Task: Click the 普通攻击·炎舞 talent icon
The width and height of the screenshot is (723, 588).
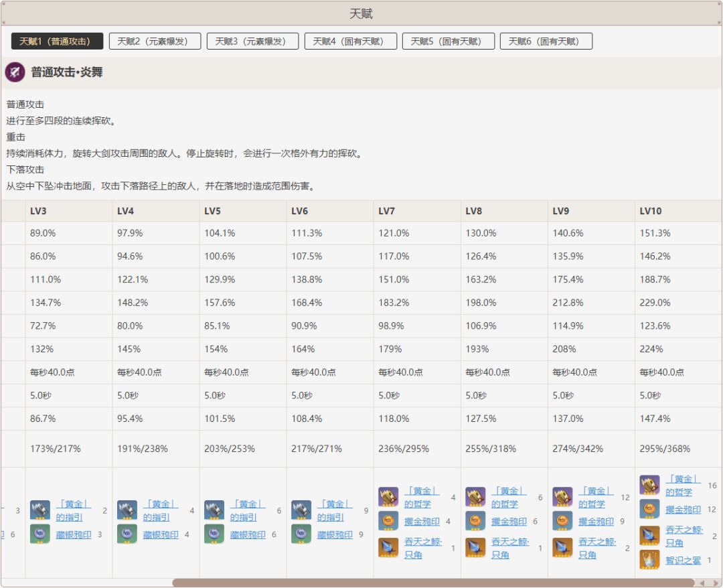Action: point(15,72)
